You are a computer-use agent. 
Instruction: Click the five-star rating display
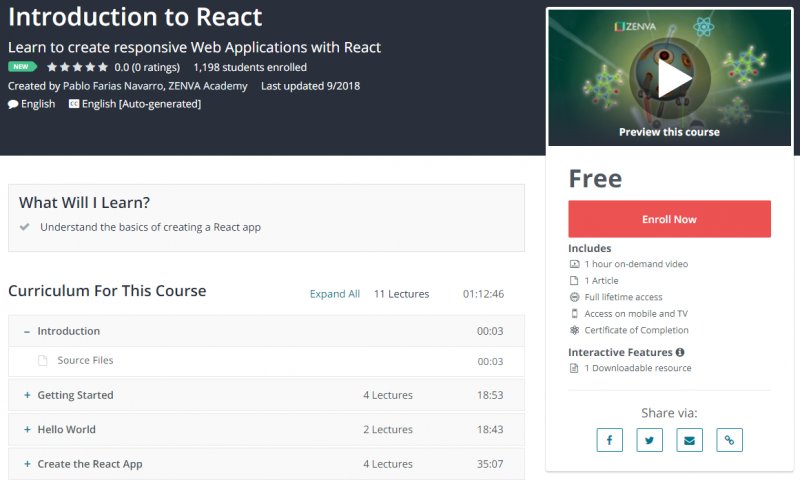click(78, 67)
